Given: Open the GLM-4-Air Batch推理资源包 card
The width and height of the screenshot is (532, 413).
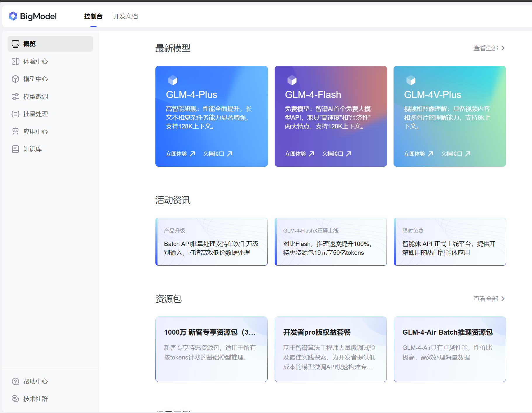Looking at the screenshot, I should 450,349.
